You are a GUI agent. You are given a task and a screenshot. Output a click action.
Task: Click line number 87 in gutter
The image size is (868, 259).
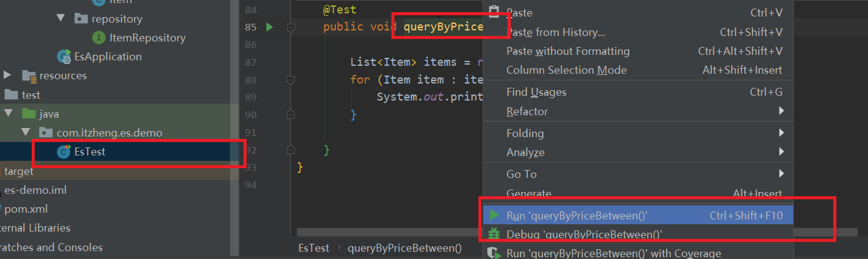(x=250, y=62)
